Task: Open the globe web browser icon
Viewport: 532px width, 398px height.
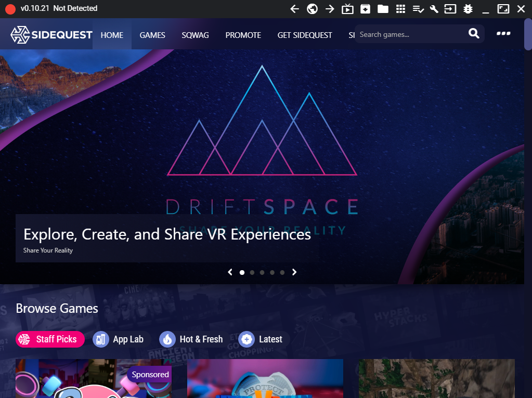Action: pyautogui.click(x=312, y=9)
